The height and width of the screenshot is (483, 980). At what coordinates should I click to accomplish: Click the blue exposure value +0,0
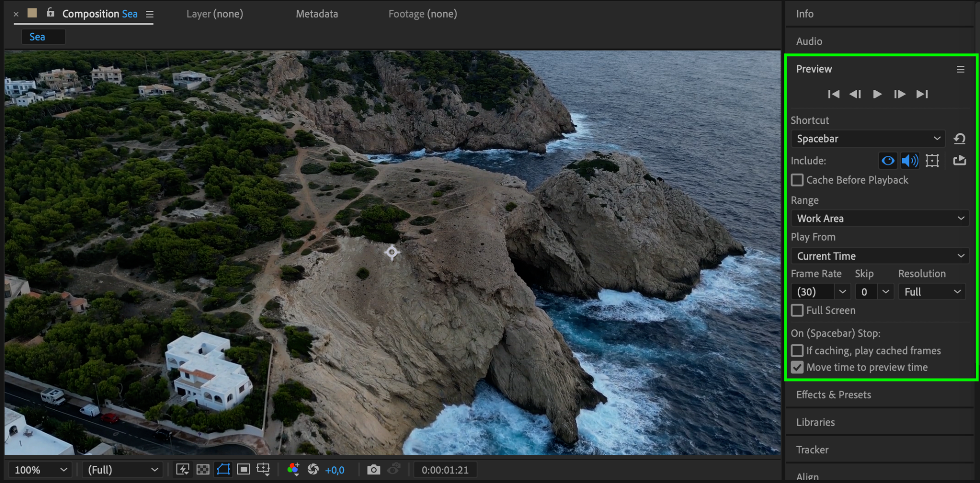(x=334, y=470)
